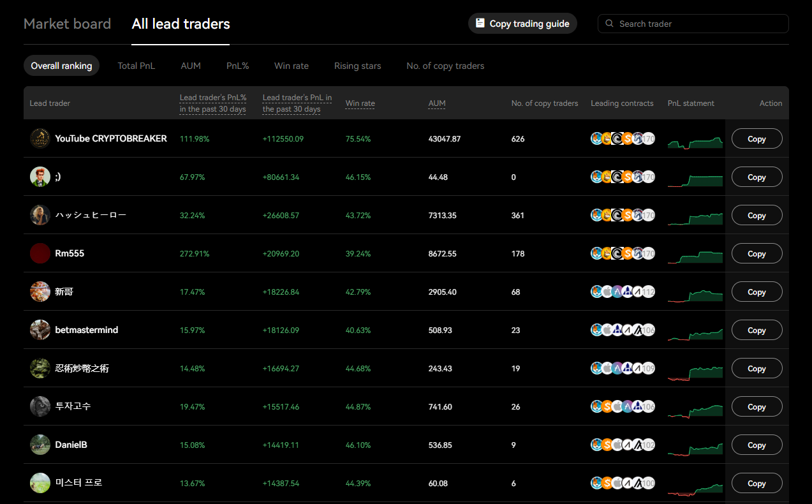The height and width of the screenshot is (504, 812).
Task: Open the search magnifier icon in search bar
Action: (609, 23)
